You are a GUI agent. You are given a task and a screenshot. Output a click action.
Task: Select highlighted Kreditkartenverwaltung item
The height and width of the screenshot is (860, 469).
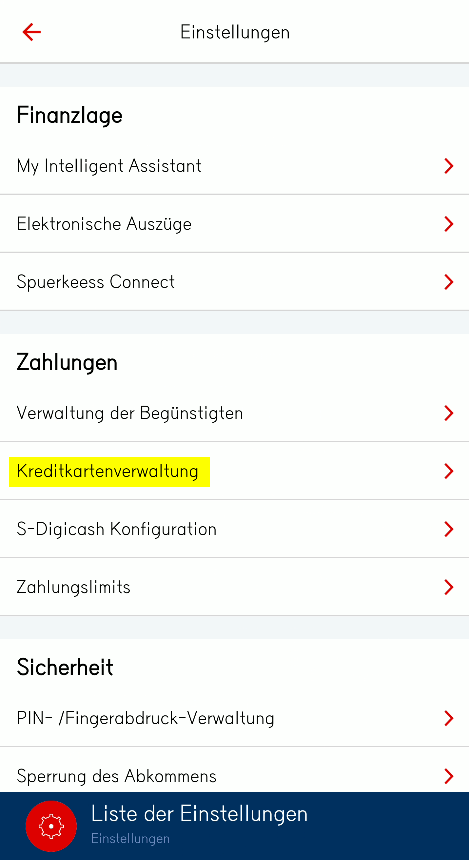pos(234,471)
